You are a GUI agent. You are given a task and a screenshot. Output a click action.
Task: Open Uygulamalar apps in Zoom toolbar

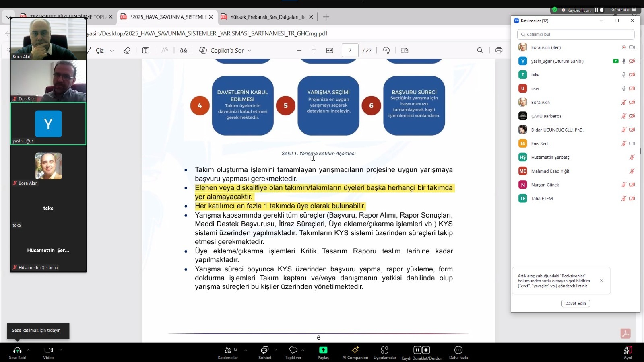(384, 352)
